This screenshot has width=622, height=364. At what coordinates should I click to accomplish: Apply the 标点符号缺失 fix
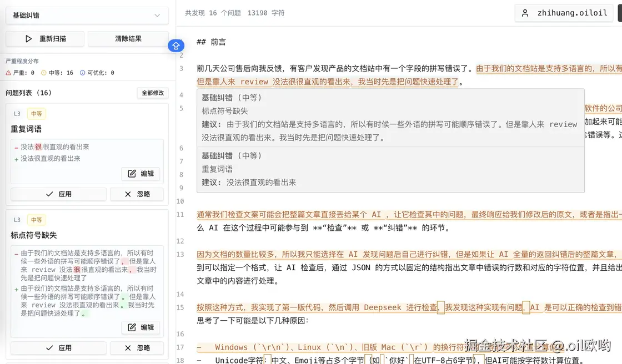pyautogui.click(x=58, y=348)
